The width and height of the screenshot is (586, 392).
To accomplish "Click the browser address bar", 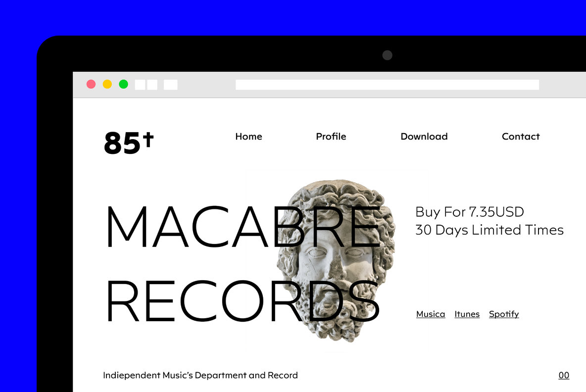I will click(387, 85).
